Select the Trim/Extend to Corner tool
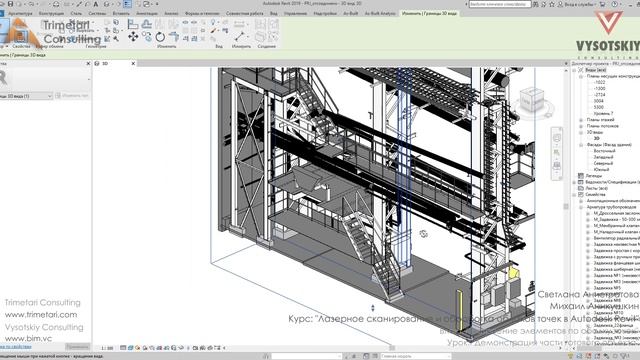This screenshot has height=360, width=640. click(x=174, y=37)
